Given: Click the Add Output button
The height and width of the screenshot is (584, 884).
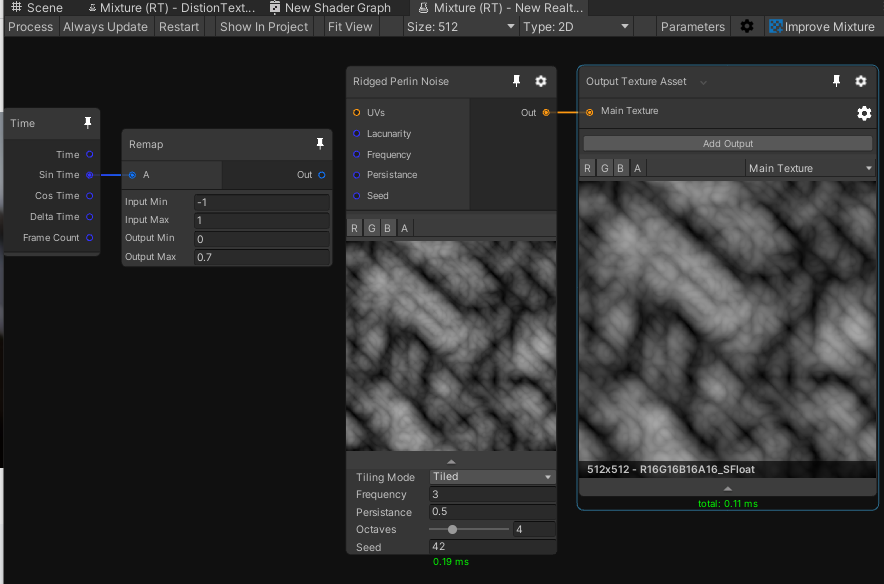Looking at the screenshot, I should point(727,145).
